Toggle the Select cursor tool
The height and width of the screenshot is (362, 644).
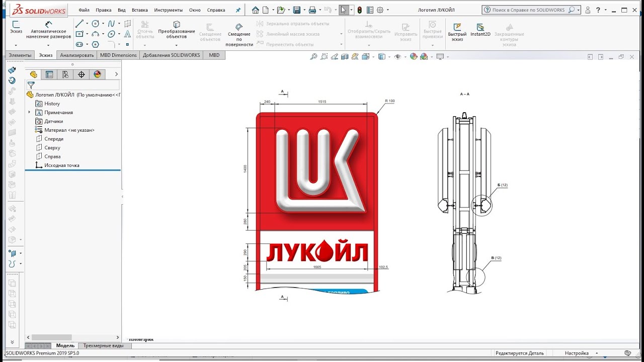pyautogui.click(x=343, y=10)
